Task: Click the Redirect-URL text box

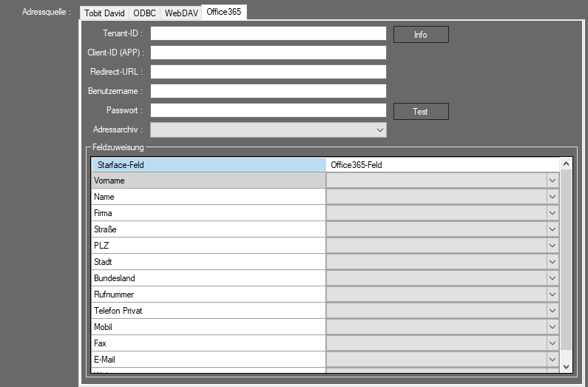Action: coord(268,72)
